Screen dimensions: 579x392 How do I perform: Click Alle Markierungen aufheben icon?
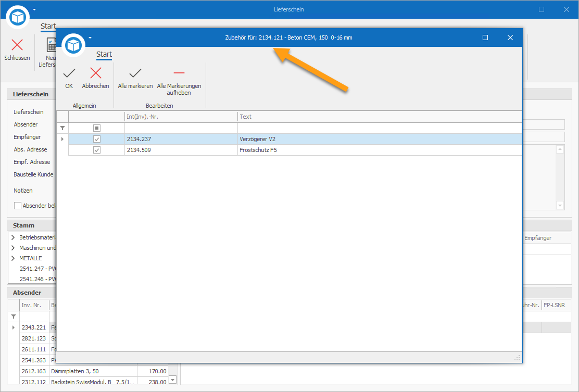tap(179, 73)
